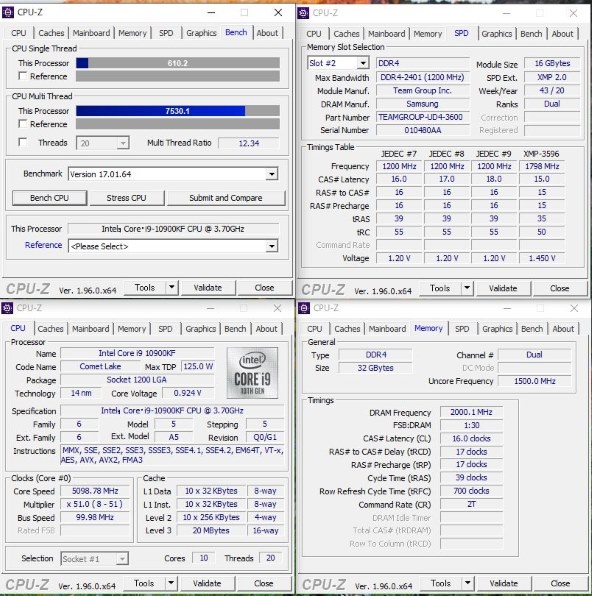Click multi thread score bar 7530.1

[x=178, y=111]
